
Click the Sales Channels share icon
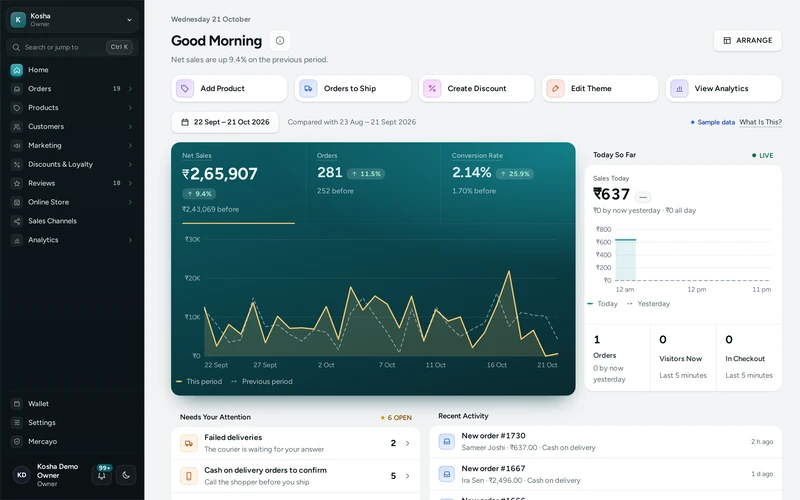point(17,221)
